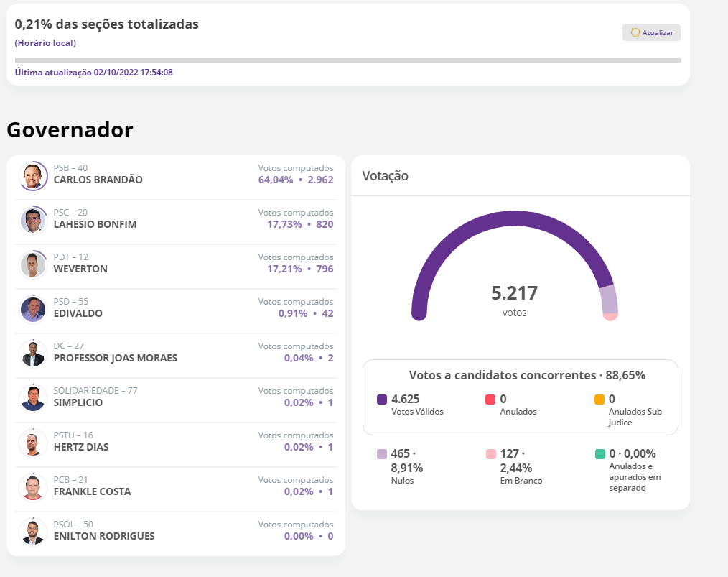This screenshot has width=728, height=577.
Task: Click the green Anulados e apurados swatch
Action: tap(599, 454)
